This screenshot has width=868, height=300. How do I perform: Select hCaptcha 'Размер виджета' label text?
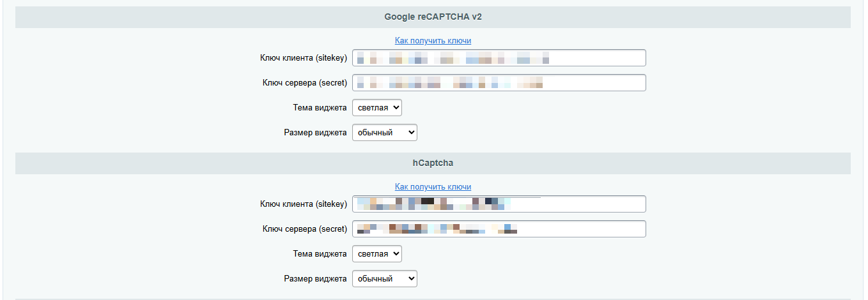click(315, 279)
